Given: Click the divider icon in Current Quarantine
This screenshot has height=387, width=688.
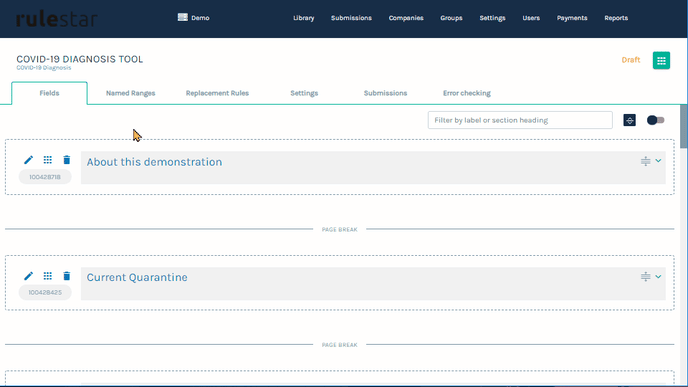Looking at the screenshot, I should tap(645, 277).
